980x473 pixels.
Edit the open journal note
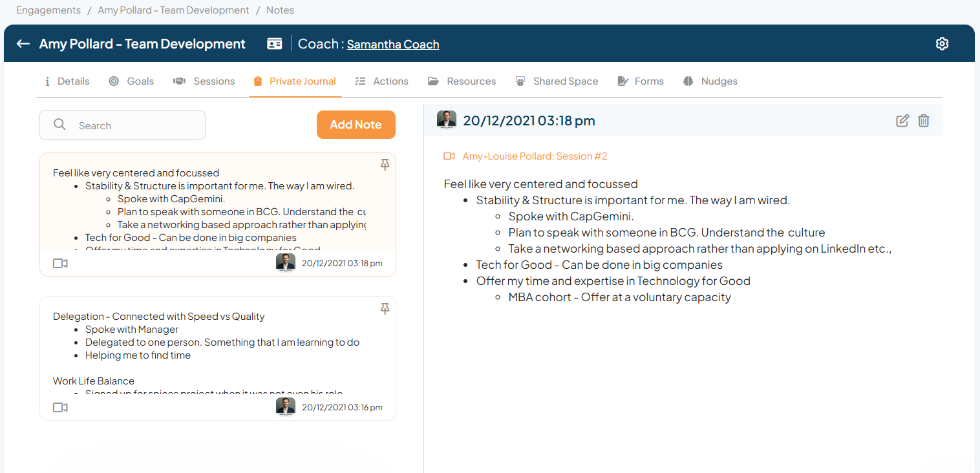point(902,121)
